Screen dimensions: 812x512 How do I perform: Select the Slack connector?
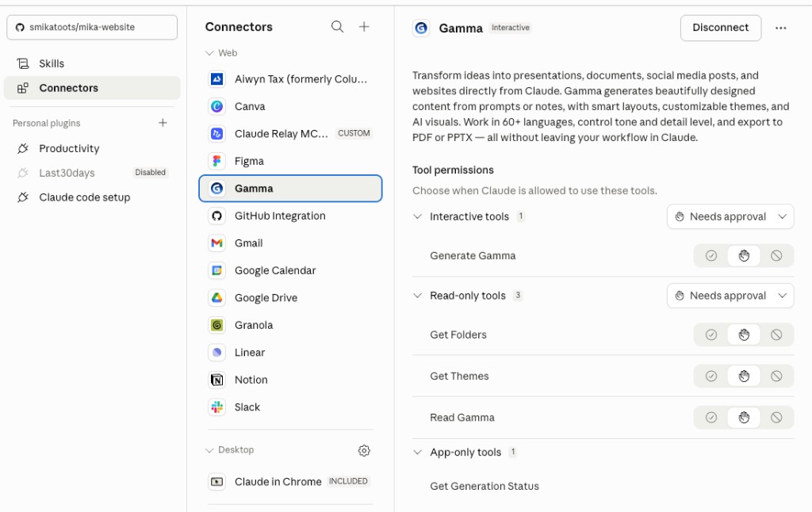[247, 407]
